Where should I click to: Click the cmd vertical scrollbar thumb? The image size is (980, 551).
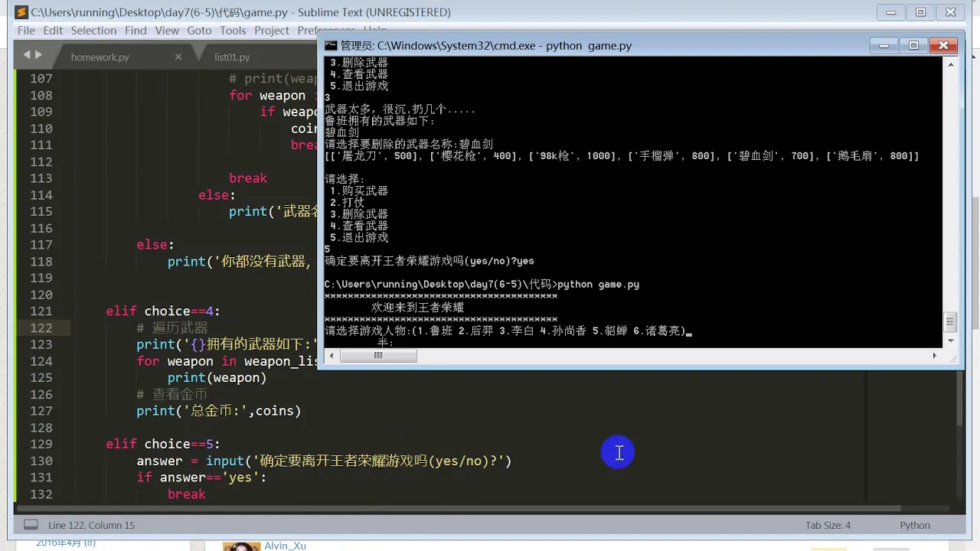[950, 321]
